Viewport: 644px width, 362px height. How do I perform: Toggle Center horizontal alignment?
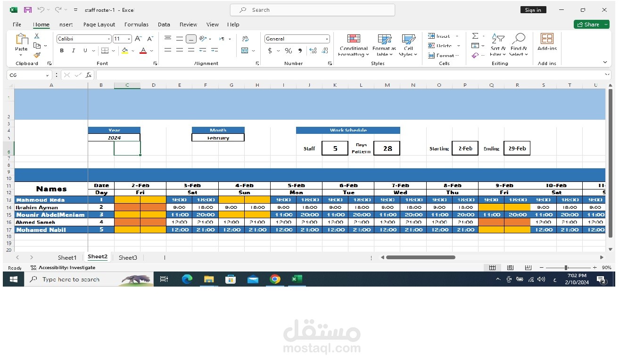click(179, 50)
